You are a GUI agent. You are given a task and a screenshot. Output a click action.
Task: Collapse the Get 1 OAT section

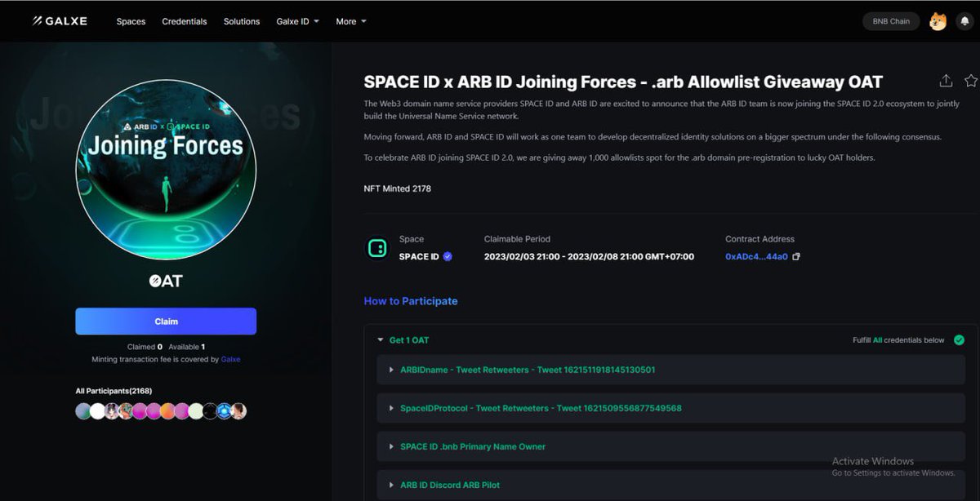[x=379, y=339]
